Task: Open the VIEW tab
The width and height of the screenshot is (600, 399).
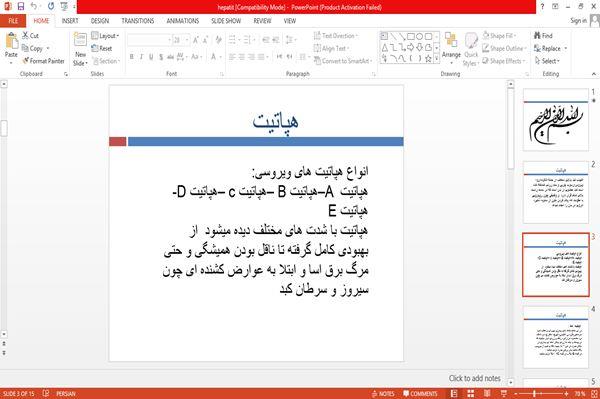Action: [x=290, y=21]
